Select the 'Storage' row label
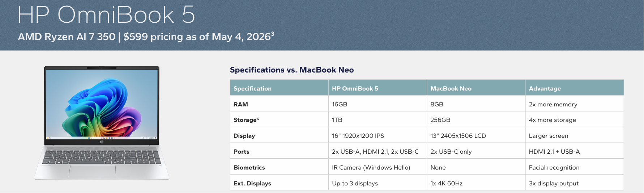Viewport: 644px width, 193px height. tap(279, 120)
